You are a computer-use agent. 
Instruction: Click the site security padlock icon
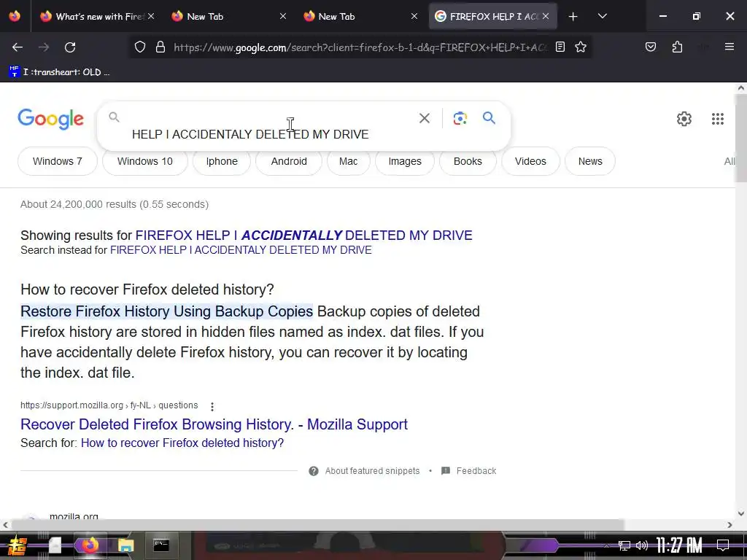pyautogui.click(x=160, y=47)
